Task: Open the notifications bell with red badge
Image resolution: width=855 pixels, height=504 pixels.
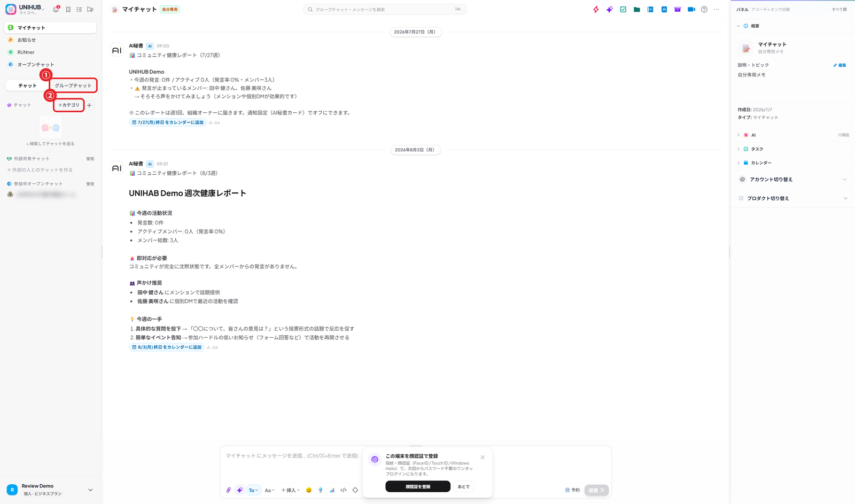Action: pos(56,9)
